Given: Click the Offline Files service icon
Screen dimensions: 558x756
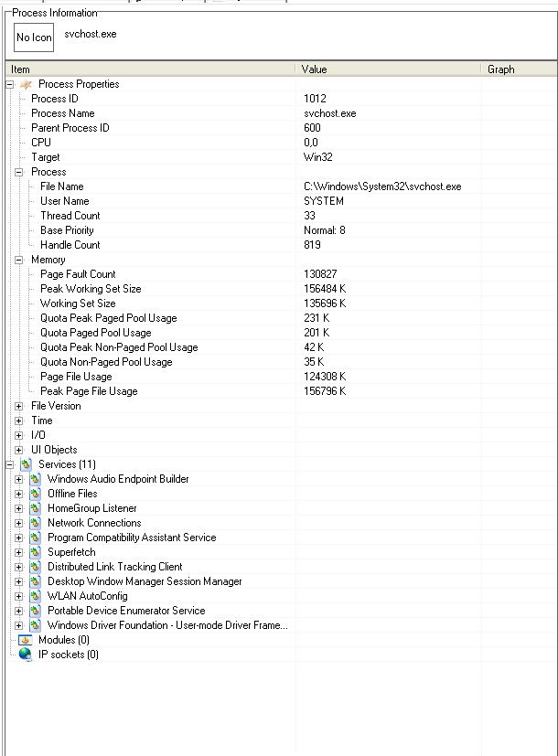Looking at the screenshot, I should [x=35, y=494].
